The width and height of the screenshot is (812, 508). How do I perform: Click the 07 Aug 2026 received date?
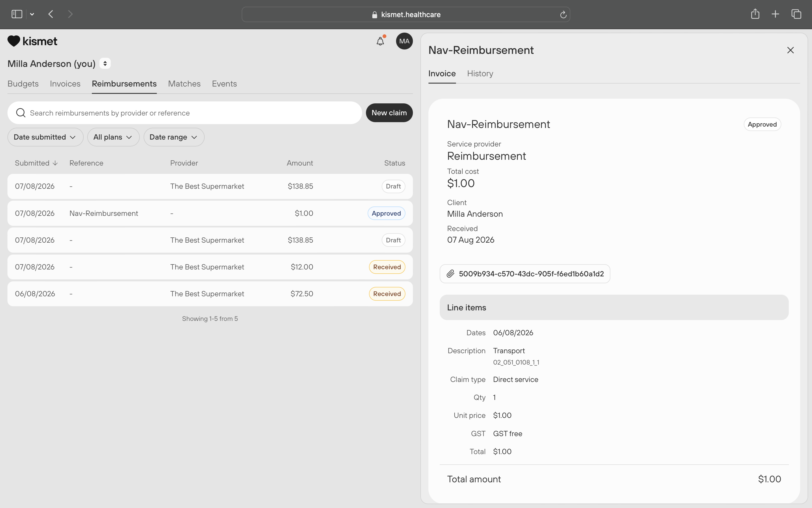click(471, 240)
